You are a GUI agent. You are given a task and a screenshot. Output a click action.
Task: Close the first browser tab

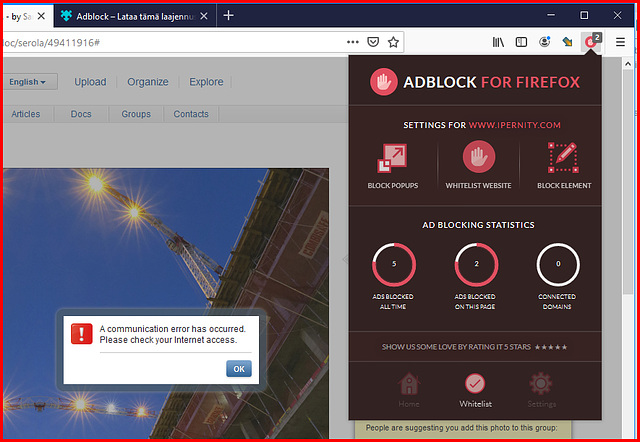click(41, 16)
